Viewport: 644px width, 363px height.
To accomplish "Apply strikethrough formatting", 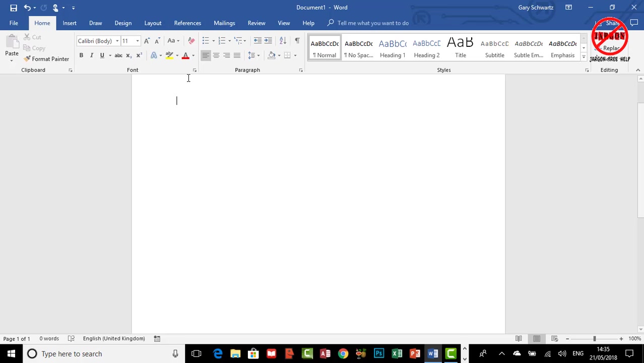I will (x=118, y=55).
